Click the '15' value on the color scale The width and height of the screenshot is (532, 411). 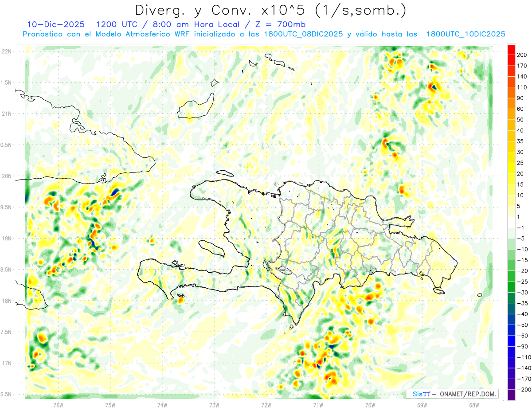tap(520, 184)
